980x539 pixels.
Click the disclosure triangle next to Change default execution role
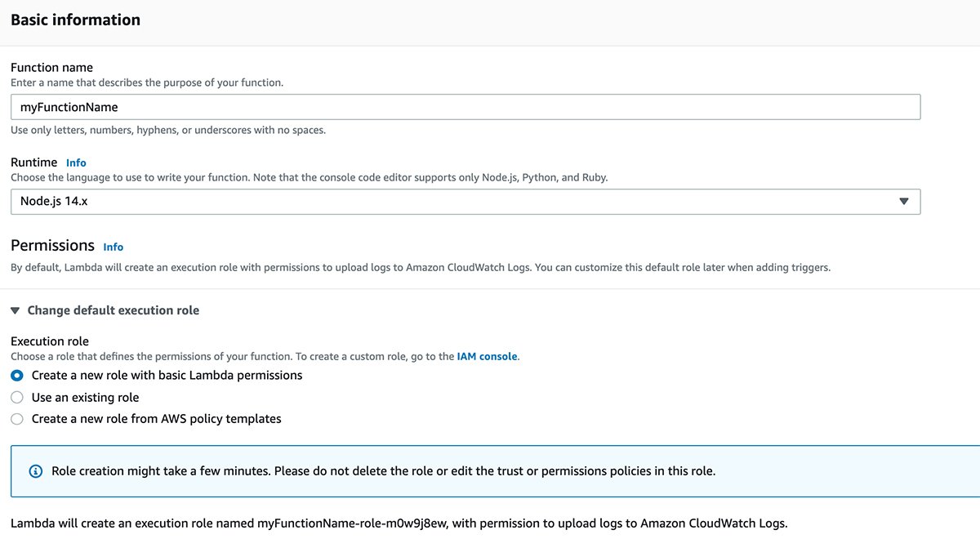coord(15,310)
